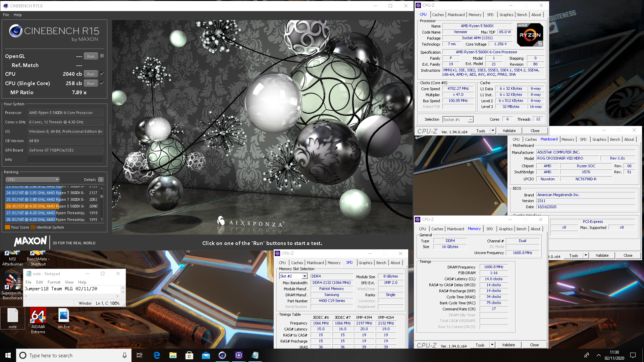Click the orange Your Score swatch
This screenshot has width=644, height=362.
point(7,227)
